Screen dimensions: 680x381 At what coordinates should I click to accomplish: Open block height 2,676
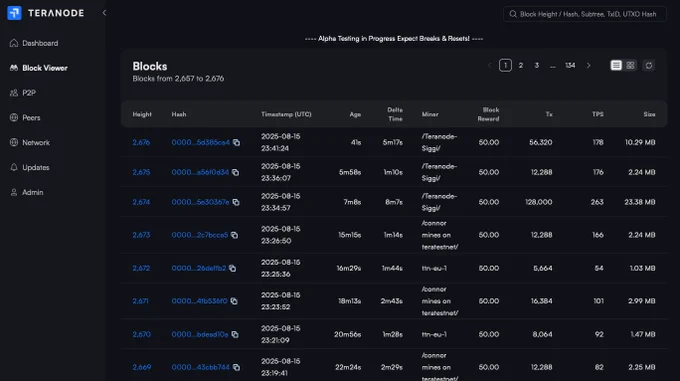pos(141,142)
